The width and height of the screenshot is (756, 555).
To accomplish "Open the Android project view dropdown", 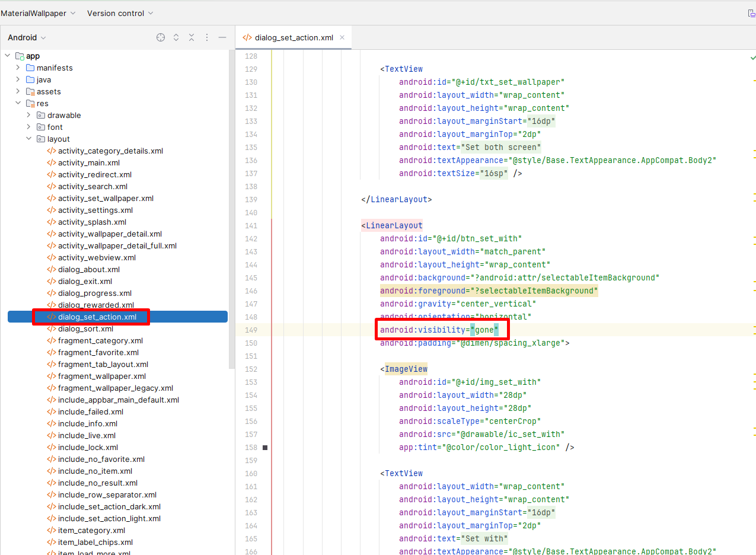I will [27, 37].
